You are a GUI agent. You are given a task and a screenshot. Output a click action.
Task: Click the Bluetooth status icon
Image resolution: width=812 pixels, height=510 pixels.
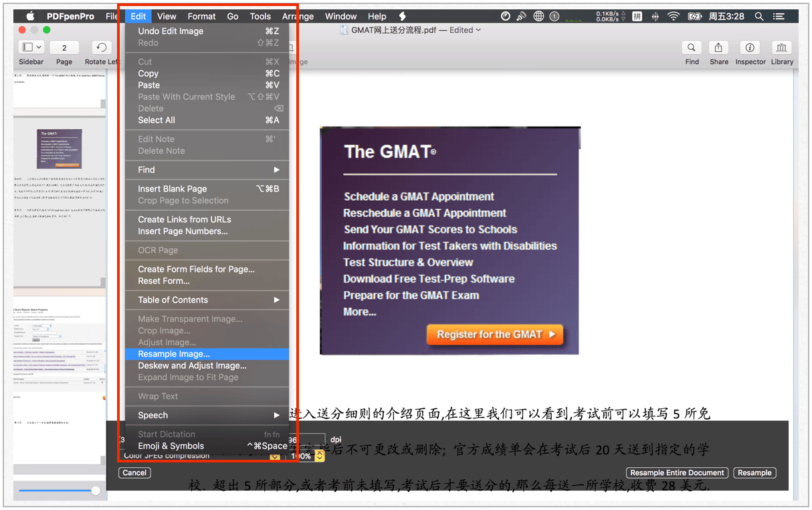click(655, 16)
